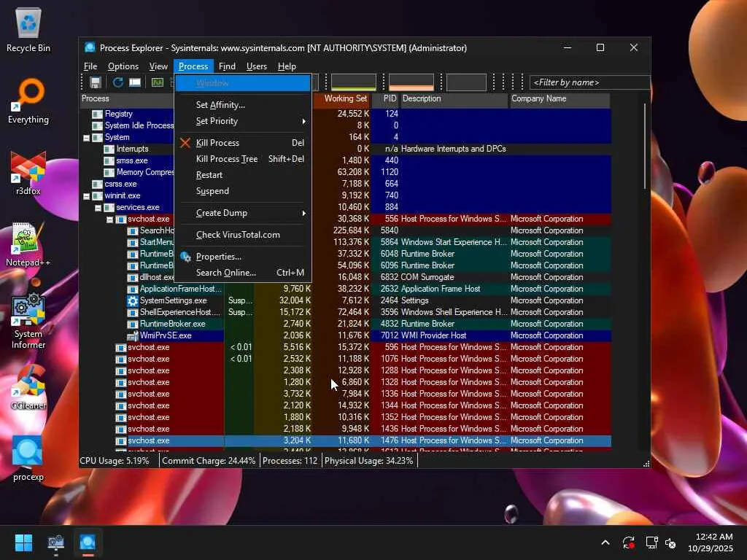Click the Commit Charge status bar entry

point(209,461)
